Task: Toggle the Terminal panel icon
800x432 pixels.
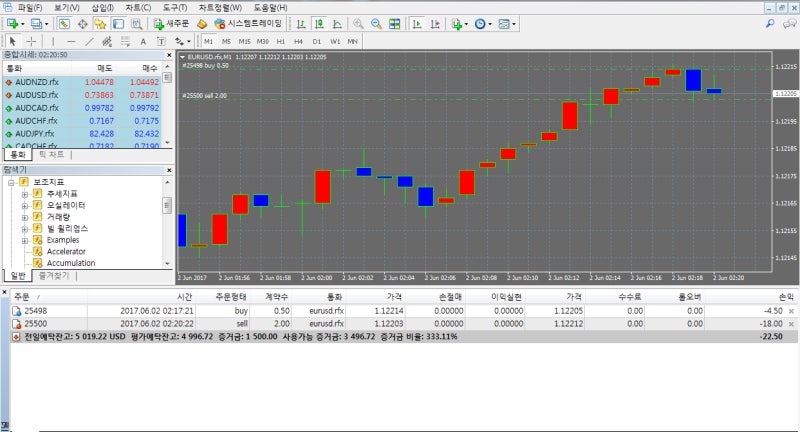Action: [x=118, y=23]
